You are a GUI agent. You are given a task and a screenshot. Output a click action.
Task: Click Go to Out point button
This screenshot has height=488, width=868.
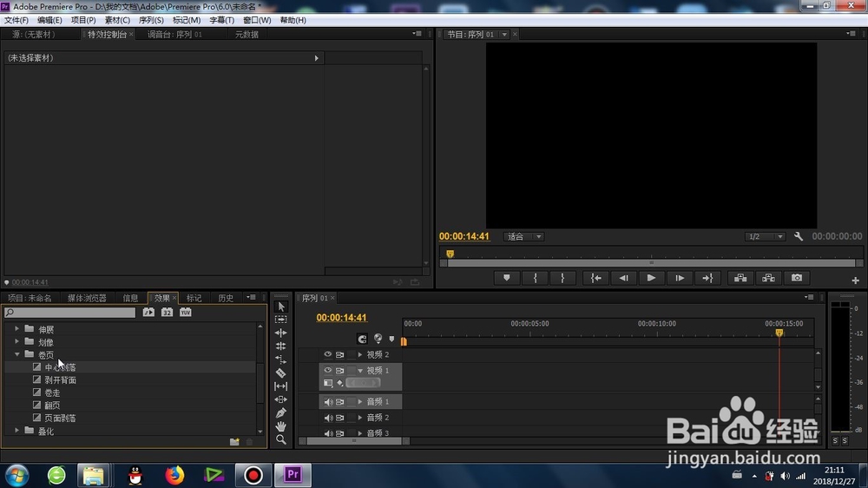pos(707,278)
